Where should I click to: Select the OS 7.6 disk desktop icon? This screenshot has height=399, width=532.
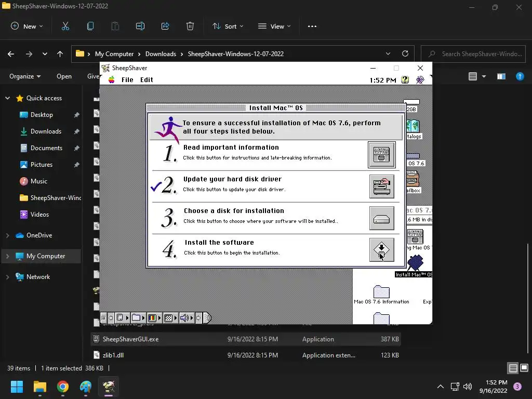(x=415, y=160)
